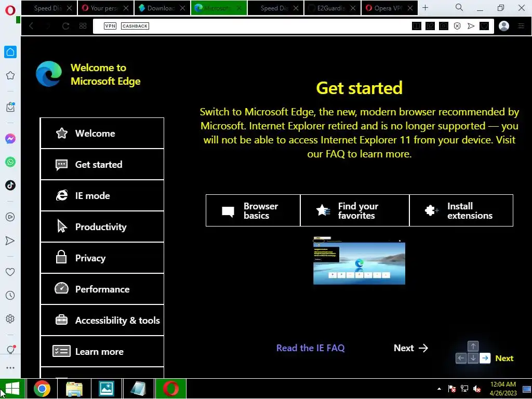This screenshot has width=532, height=399.
Task: Open Speed Dial grid icon in toolbar
Action: coord(83,26)
